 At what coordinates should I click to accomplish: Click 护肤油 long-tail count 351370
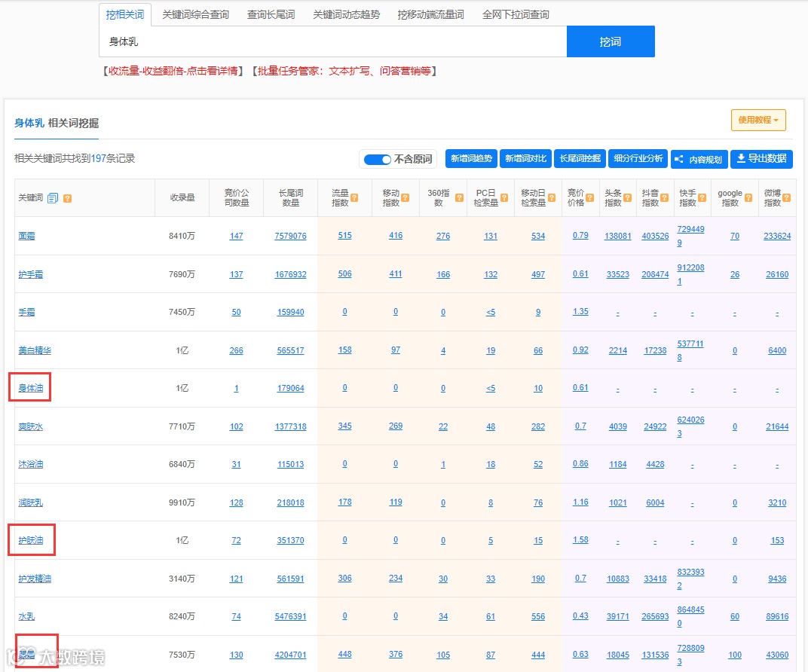click(x=291, y=541)
